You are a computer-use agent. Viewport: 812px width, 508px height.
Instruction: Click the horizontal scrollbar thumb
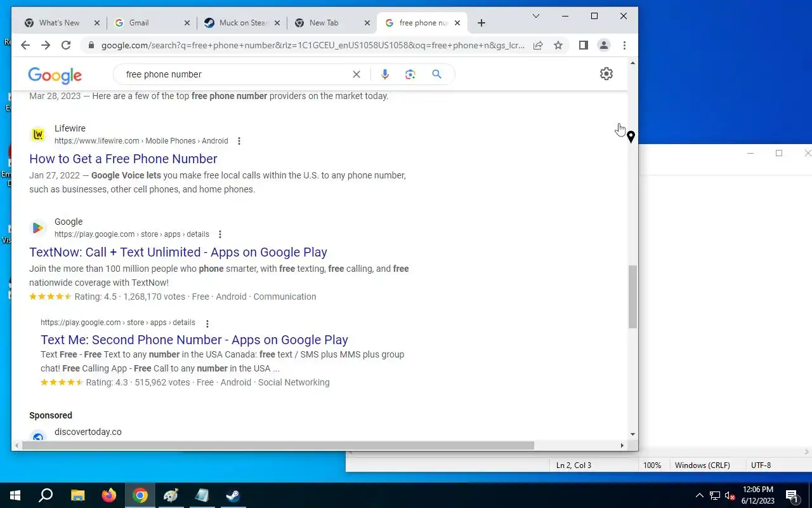(x=278, y=445)
